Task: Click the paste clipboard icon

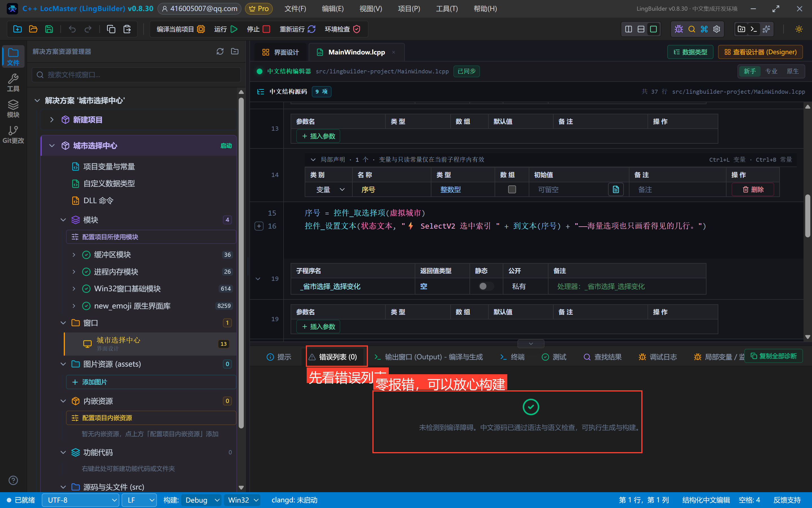Action: 127,29
